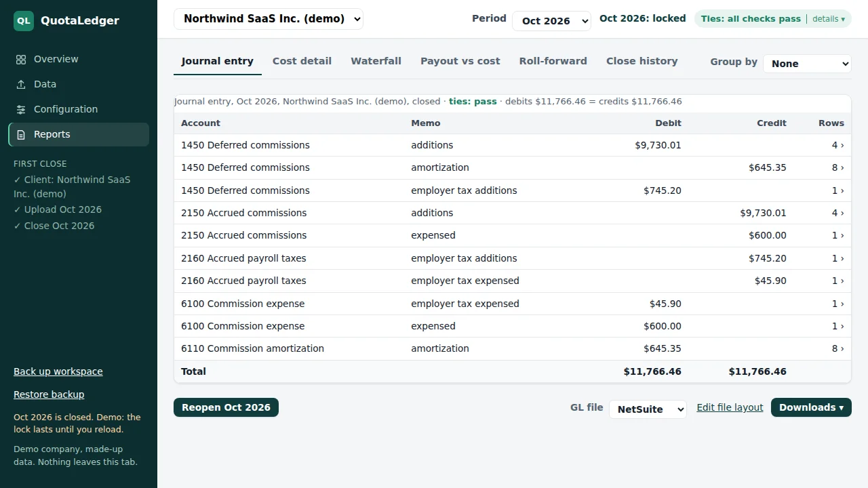868x488 pixels.
Task: Expand rows for 1450 employer tax additions
Action: tap(838, 190)
